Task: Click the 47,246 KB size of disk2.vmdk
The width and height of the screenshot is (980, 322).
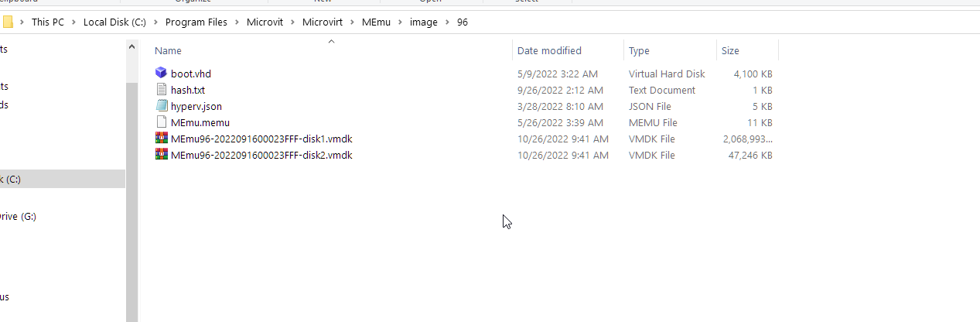Action: [x=750, y=155]
